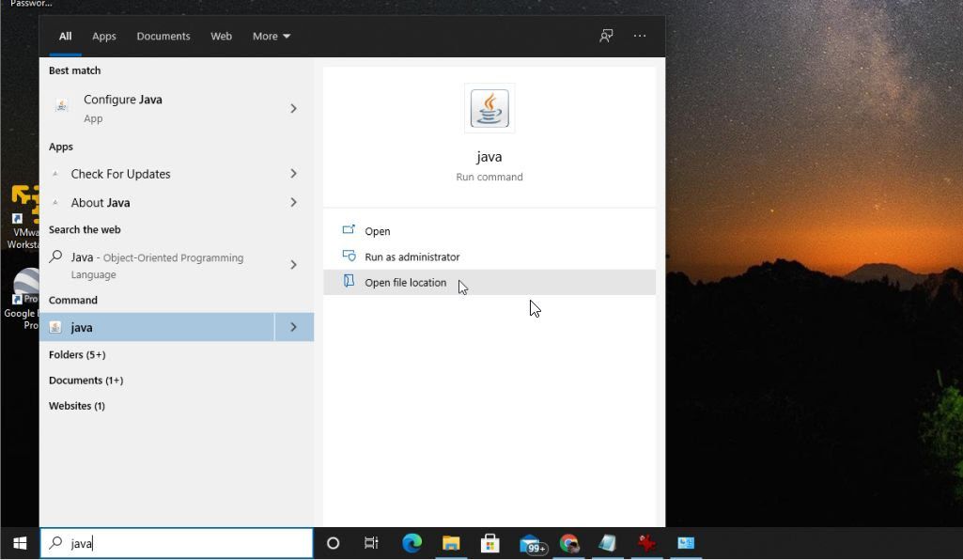
Task: Expand the Check For Updates result arrow
Action: tap(293, 174)
